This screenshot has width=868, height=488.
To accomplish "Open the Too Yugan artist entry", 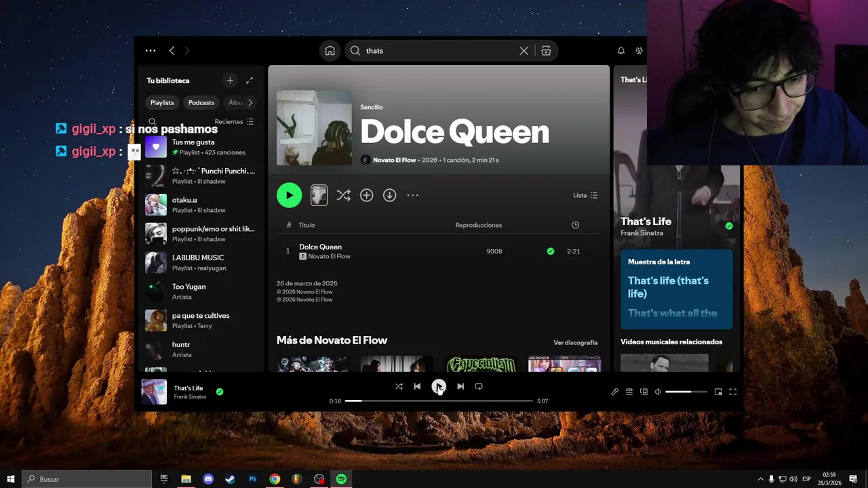I will pyautogui.click(x=200, y=291).
